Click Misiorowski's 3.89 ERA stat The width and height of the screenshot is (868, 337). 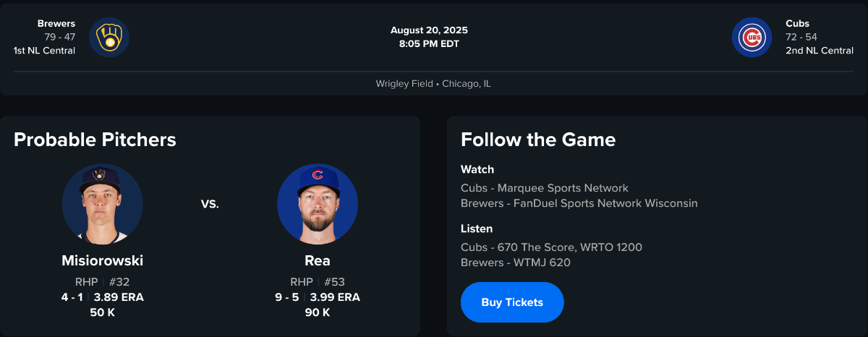pyautogui.click(x=119, y=297)
